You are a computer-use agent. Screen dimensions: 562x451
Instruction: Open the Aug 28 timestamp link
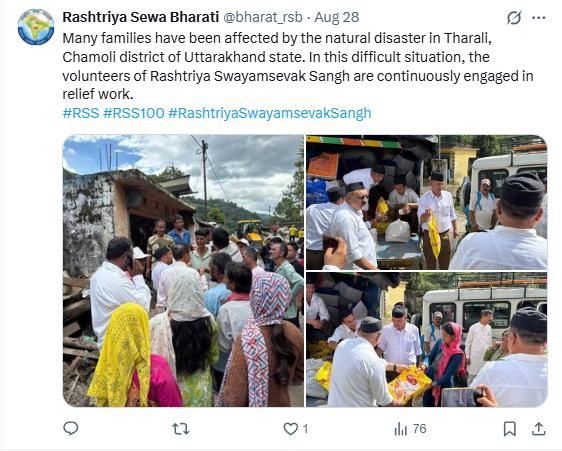coord(337,17)
